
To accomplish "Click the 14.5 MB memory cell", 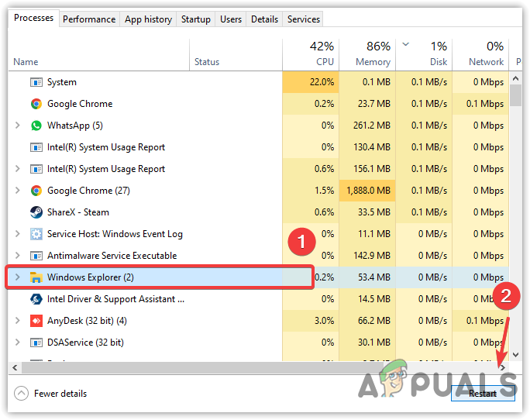I will coord(367,299).
